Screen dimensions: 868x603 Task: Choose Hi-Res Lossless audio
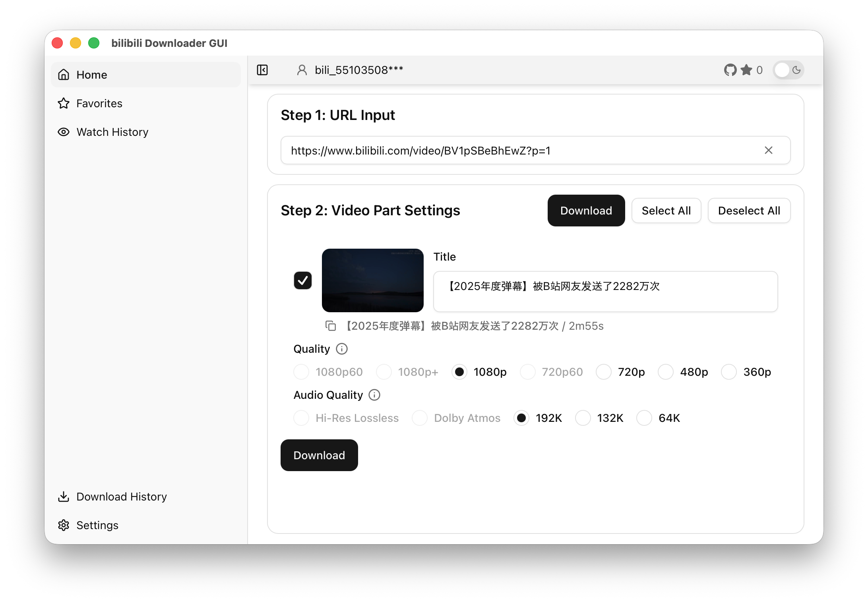(301, 418)
